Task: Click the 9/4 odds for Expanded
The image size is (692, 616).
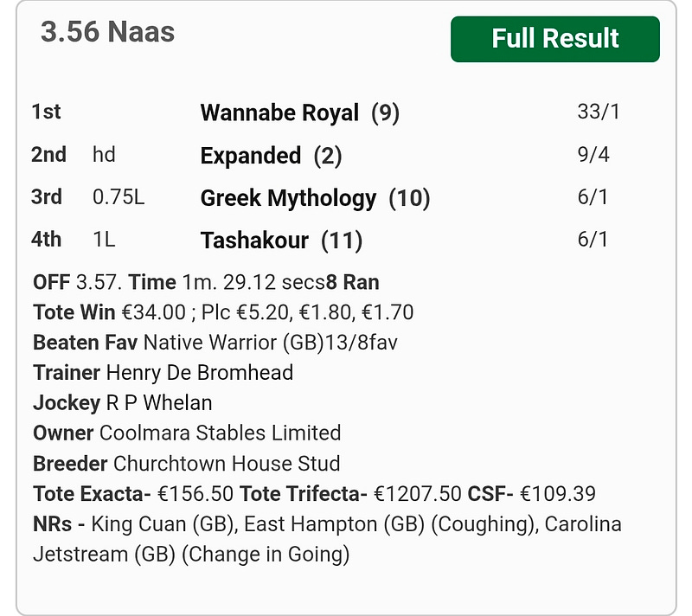Action: click(593, 155)
